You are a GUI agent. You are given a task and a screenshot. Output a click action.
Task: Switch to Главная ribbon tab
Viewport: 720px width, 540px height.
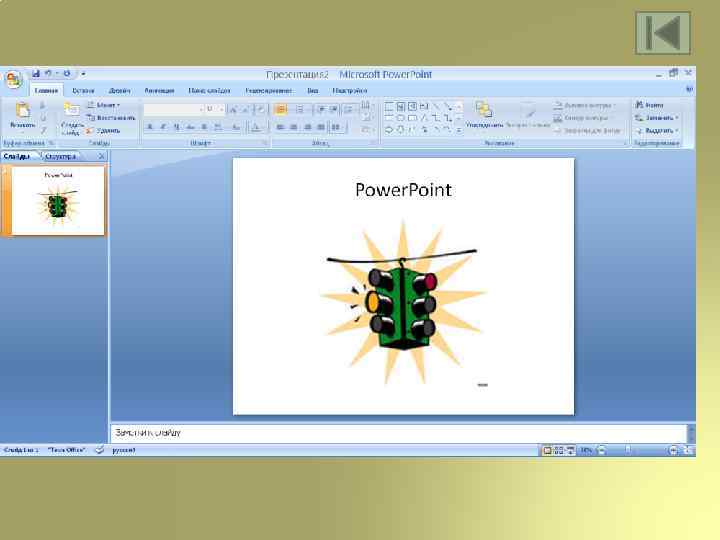pyautogui.click(x=46, y=90)
